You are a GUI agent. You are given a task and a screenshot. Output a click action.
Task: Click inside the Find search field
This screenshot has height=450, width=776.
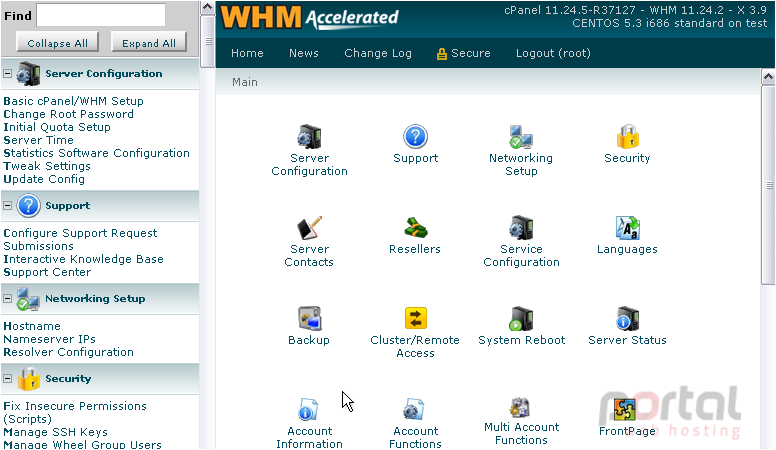coord(101,15)
